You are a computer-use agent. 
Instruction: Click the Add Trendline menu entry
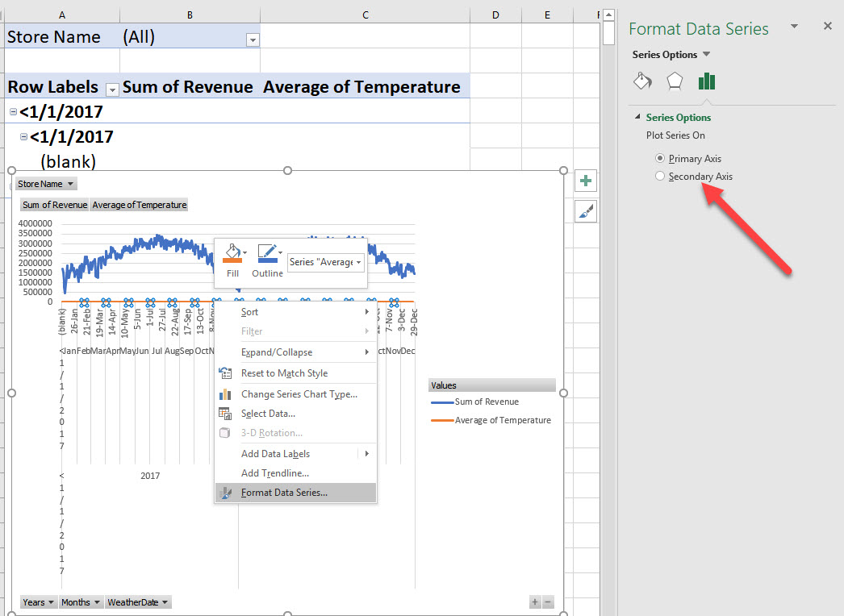click(274, 473)
